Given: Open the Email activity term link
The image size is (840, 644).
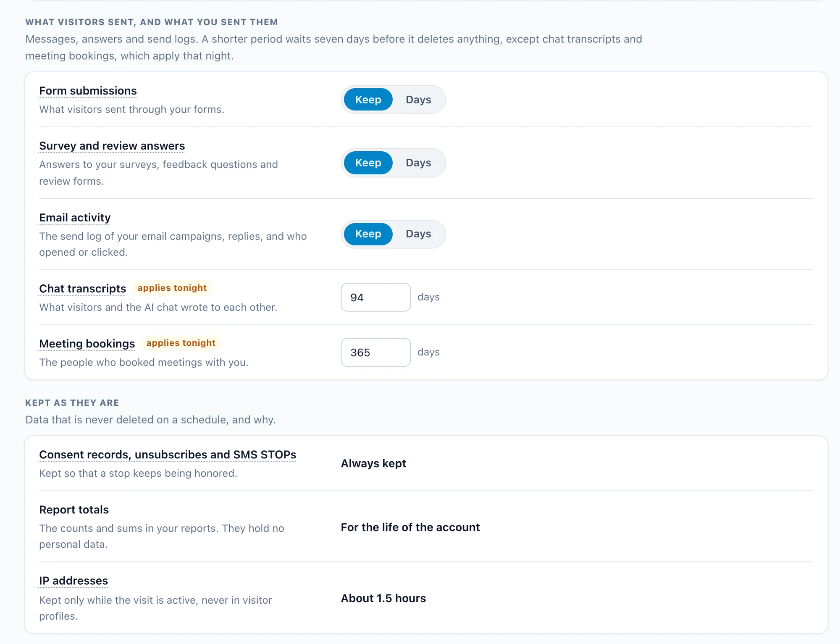Looking at the screenshot, I should [x=75, y=218].
